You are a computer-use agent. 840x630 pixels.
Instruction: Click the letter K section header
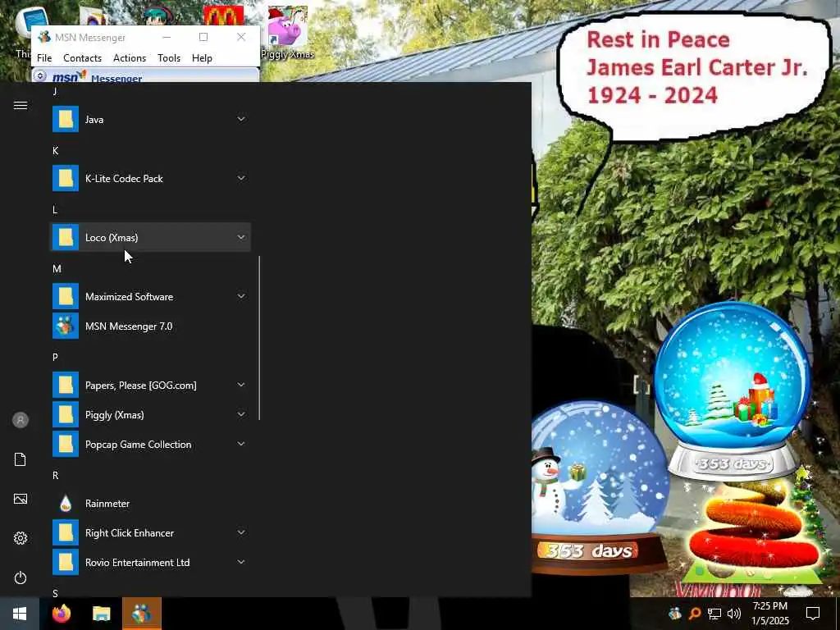pyautogui.click(x=55, y=151)
